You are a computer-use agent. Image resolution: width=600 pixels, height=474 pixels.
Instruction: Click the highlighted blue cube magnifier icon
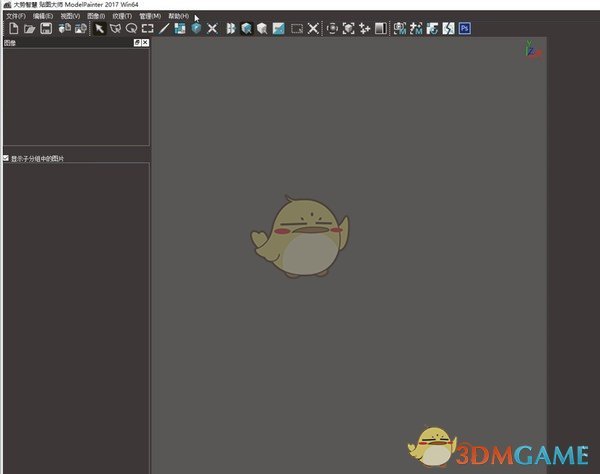tap(247, 29)
